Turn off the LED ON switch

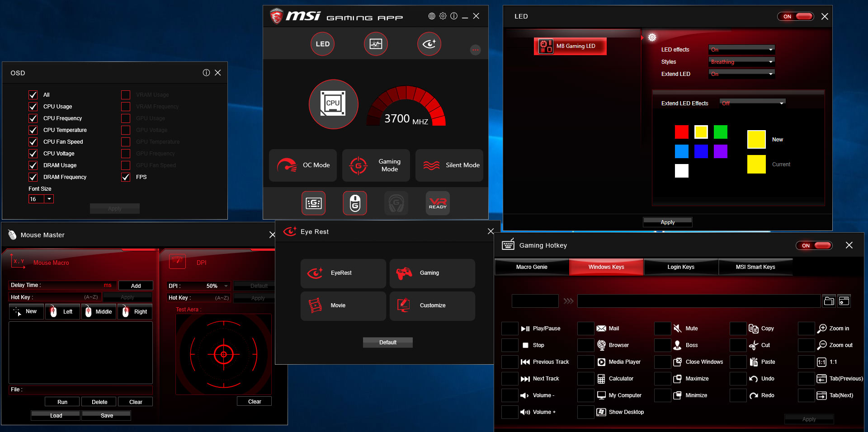(x=796, y=17)
